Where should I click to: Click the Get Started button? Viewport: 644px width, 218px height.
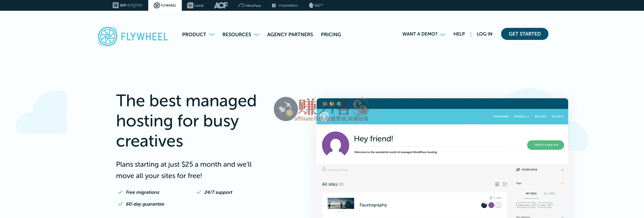[524, 34]
